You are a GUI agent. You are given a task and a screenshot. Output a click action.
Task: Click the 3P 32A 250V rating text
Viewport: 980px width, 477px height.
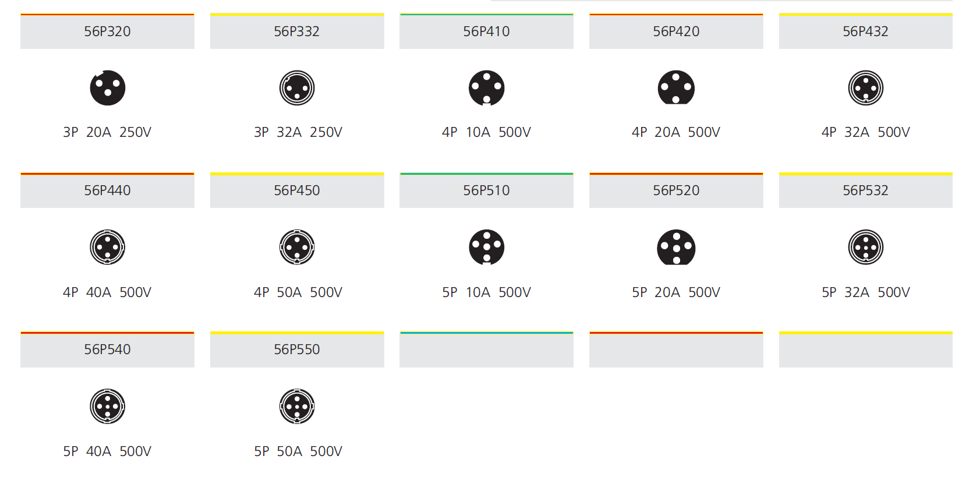(298, 132)
